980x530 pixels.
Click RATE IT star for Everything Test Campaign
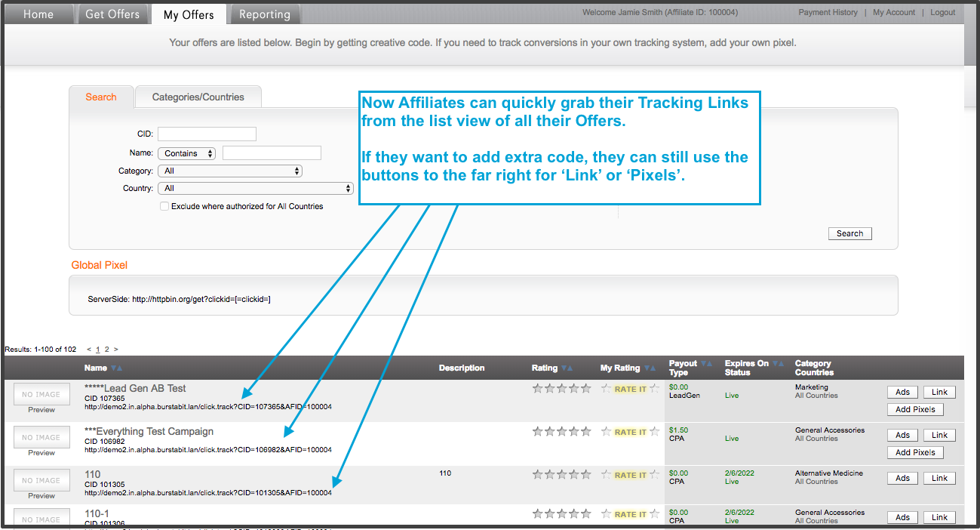(x=606, y=432)
